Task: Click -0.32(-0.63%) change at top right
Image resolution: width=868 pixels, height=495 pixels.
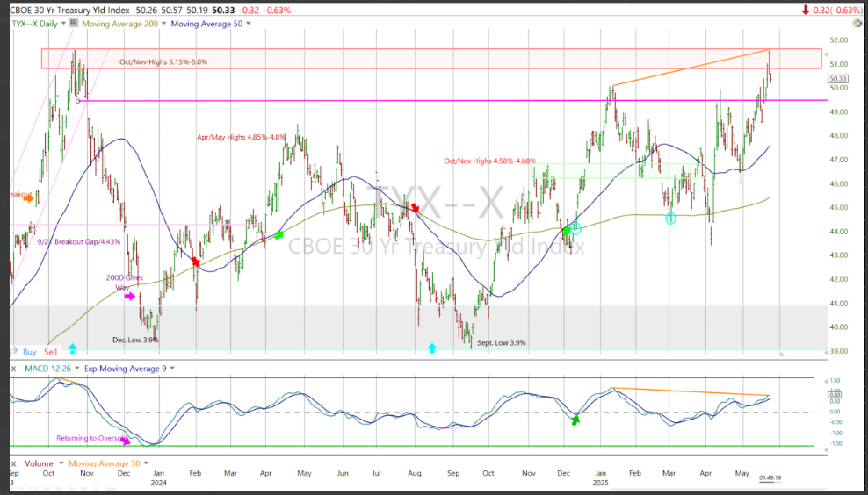Action: point(835,10)
